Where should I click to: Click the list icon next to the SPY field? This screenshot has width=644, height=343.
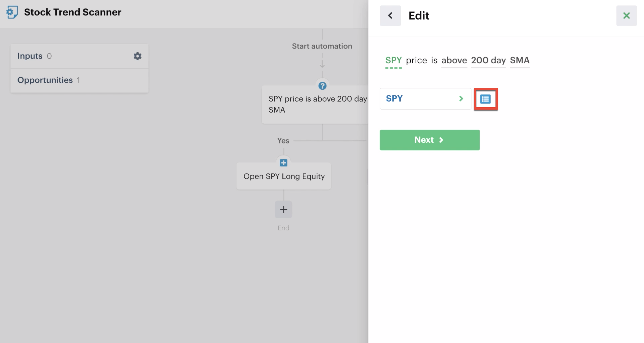485,99
